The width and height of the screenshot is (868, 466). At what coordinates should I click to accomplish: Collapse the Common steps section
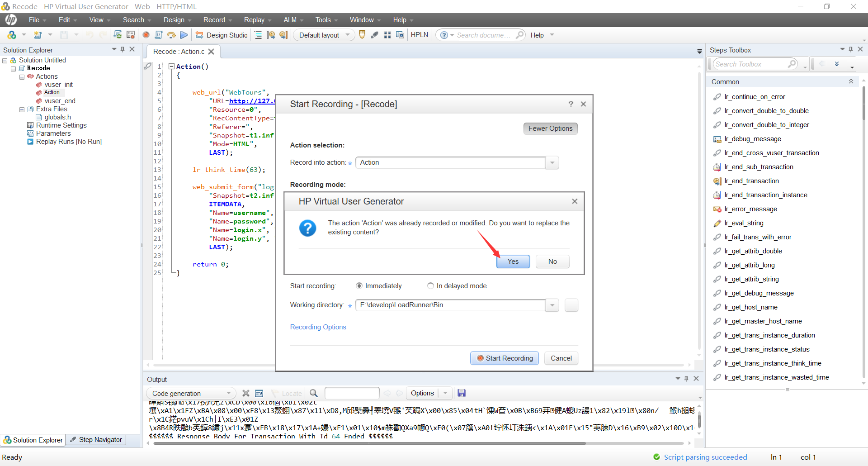[x=851, y=81]
